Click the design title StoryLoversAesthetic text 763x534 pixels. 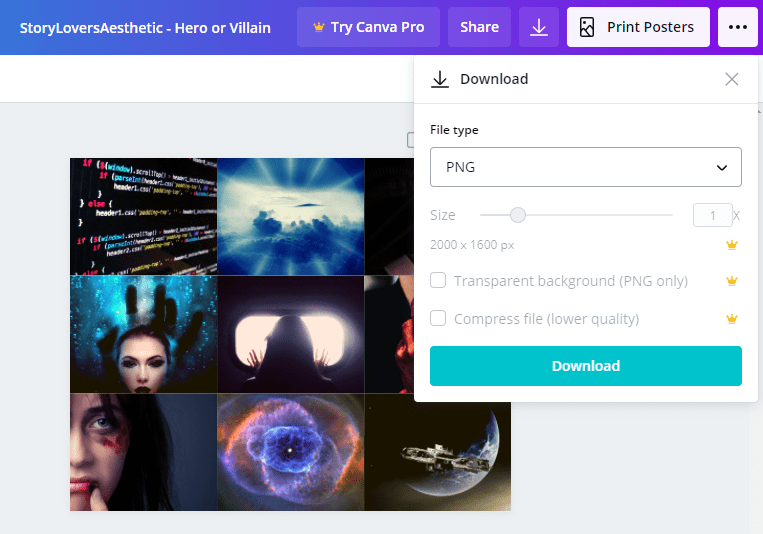[145, 27]
